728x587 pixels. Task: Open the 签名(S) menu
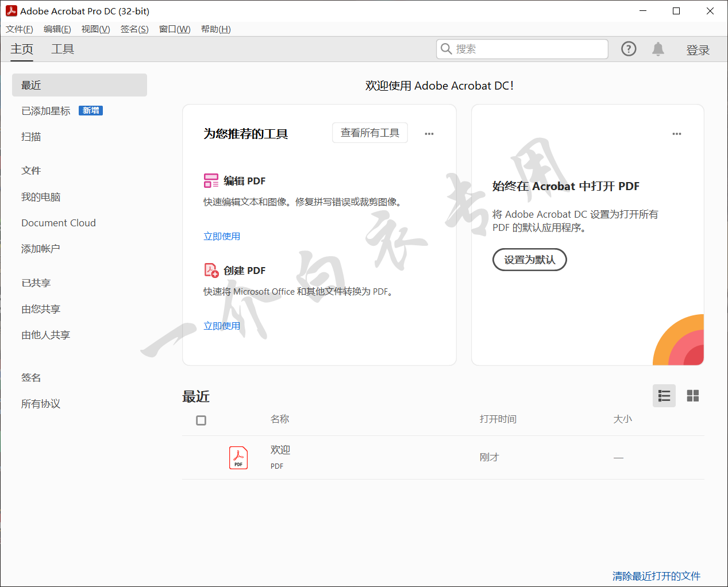[134, 29]
